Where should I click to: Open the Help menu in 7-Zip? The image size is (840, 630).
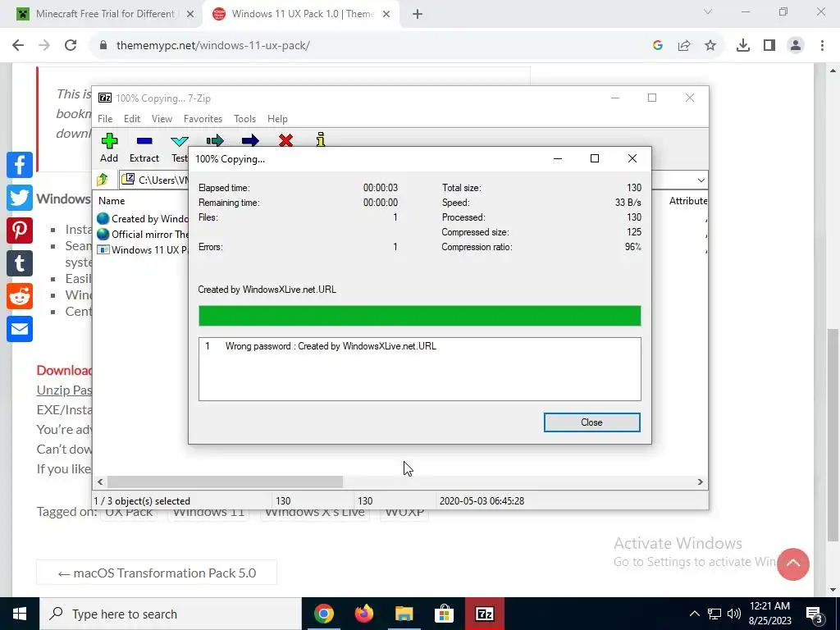[277, 119]
